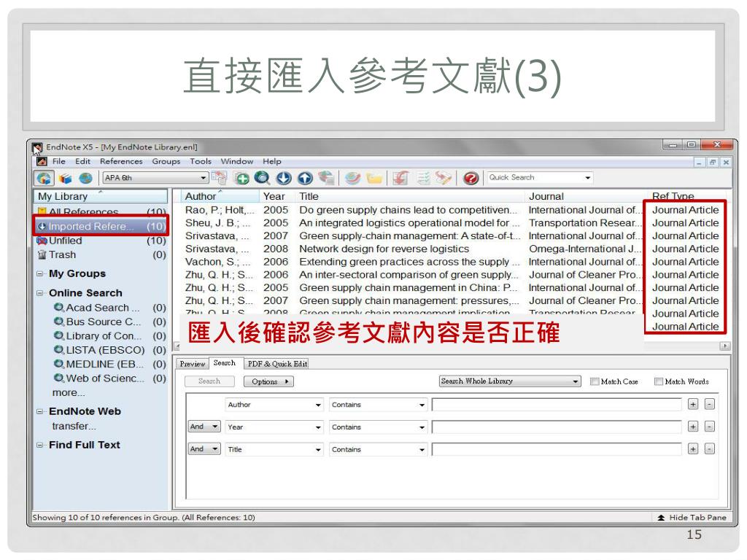This screenshot has height=560, width=747.
Task: Click the copy formatted reference icon
Action: tap(219, 178)
